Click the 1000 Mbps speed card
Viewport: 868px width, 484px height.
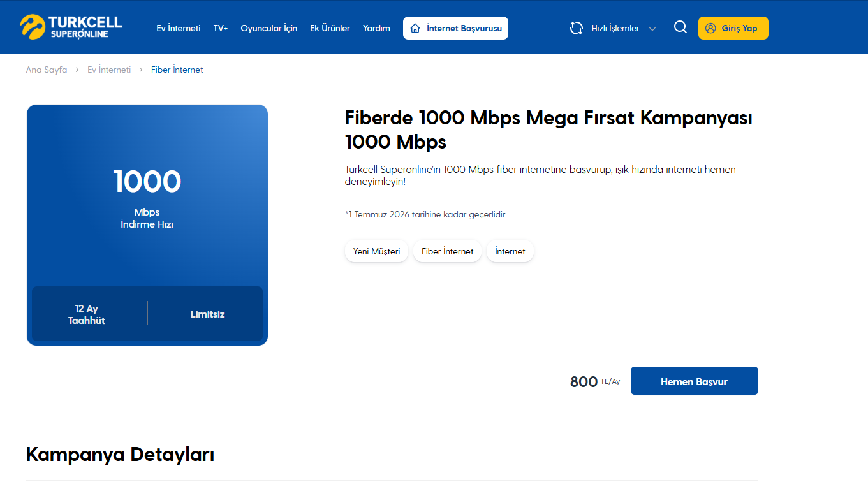coord(147,225)
